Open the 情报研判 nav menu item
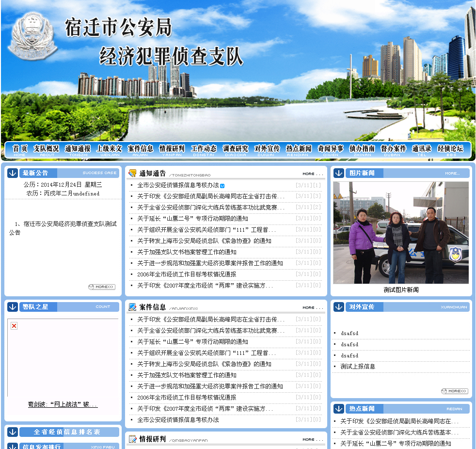 pos(172,151)
